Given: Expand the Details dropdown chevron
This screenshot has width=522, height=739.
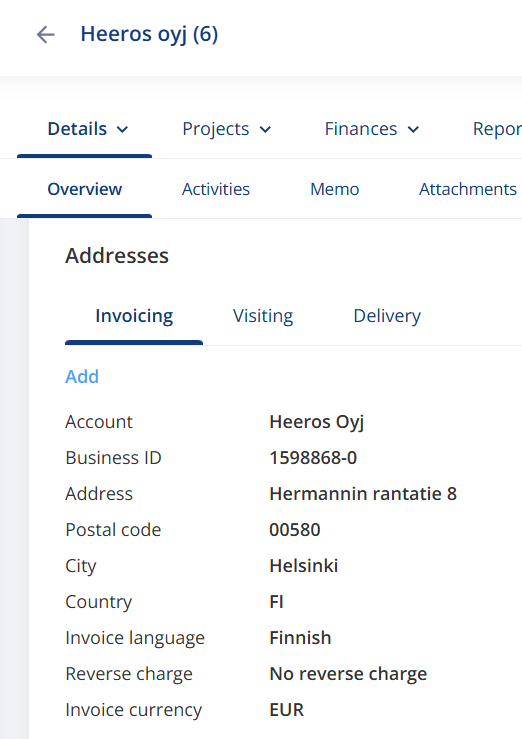Looking at the screenshot, I should coord(122,130).
